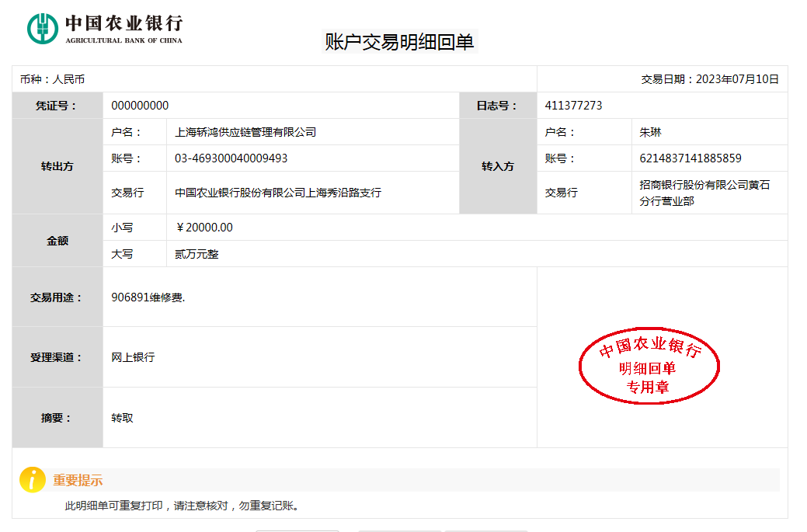
Task: Click payee bank 招商银行股份有限公司黄石分行营业部
Action: point(704,193)
